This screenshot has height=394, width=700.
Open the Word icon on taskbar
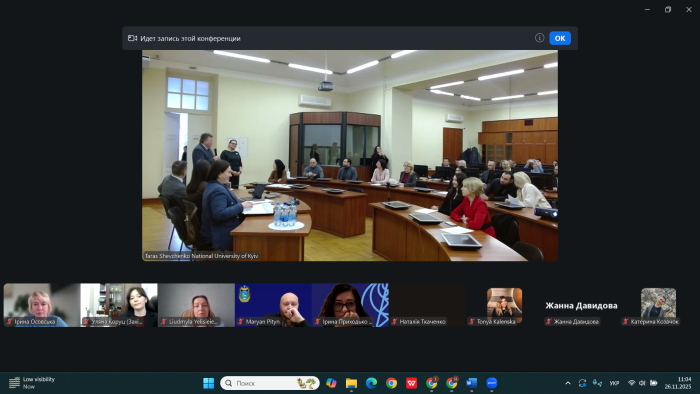coord(471,383)
